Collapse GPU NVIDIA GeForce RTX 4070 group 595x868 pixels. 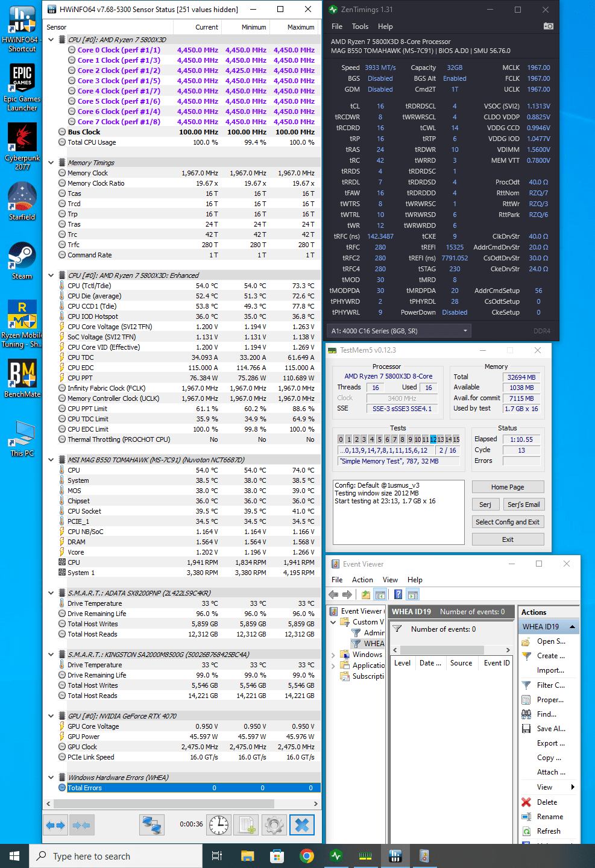coord(51,716)
